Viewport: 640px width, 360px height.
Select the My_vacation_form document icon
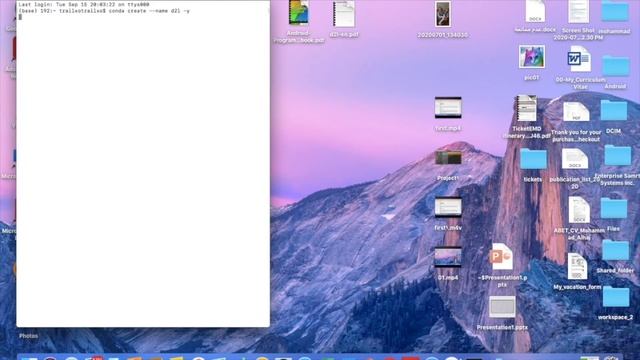click(577, 267)
